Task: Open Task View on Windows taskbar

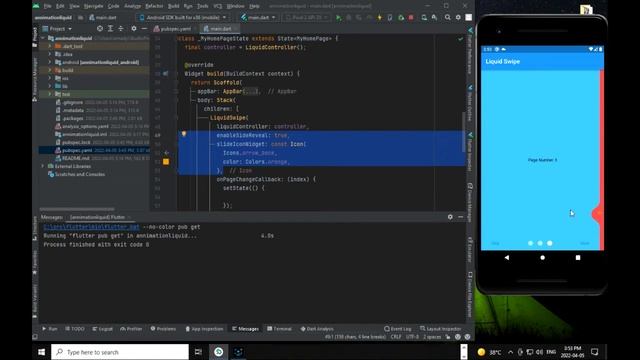Action: (x=198, y=352)
